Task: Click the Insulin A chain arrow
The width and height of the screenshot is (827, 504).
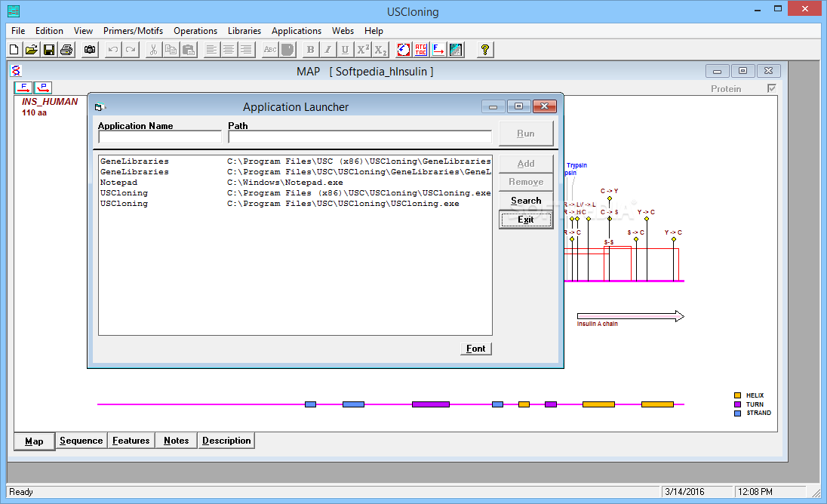Action: (x=630, y=316)
